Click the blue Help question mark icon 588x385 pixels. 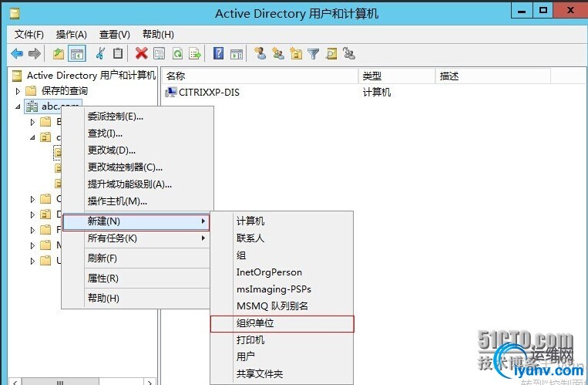218,53
